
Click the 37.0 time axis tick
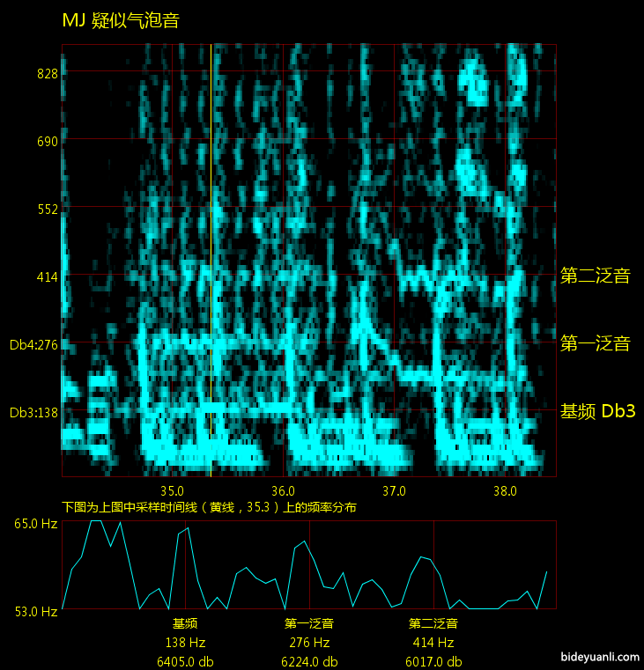pyautogui.click(x=394, y=490)
